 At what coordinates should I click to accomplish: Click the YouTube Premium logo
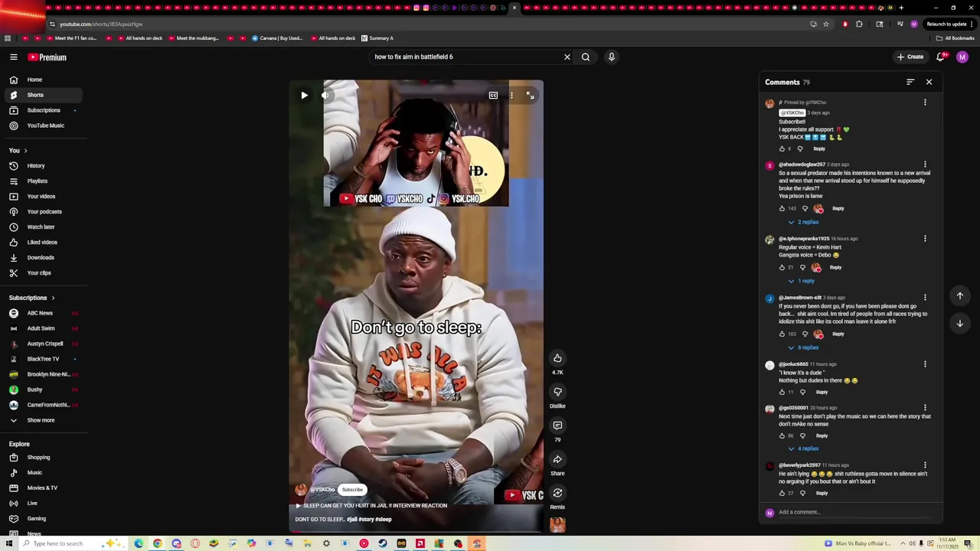(x=47, y=57)
